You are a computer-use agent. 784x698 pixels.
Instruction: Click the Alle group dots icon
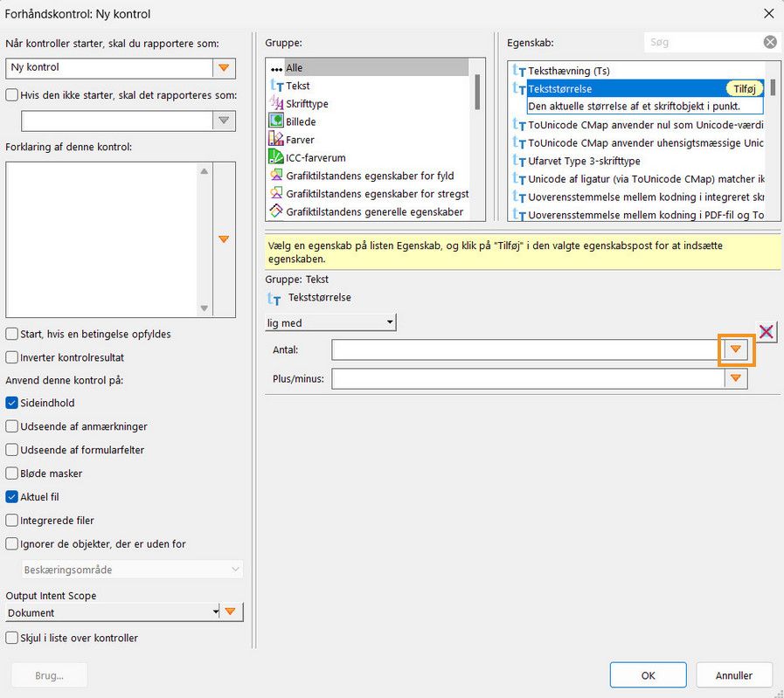pos(276,69)
